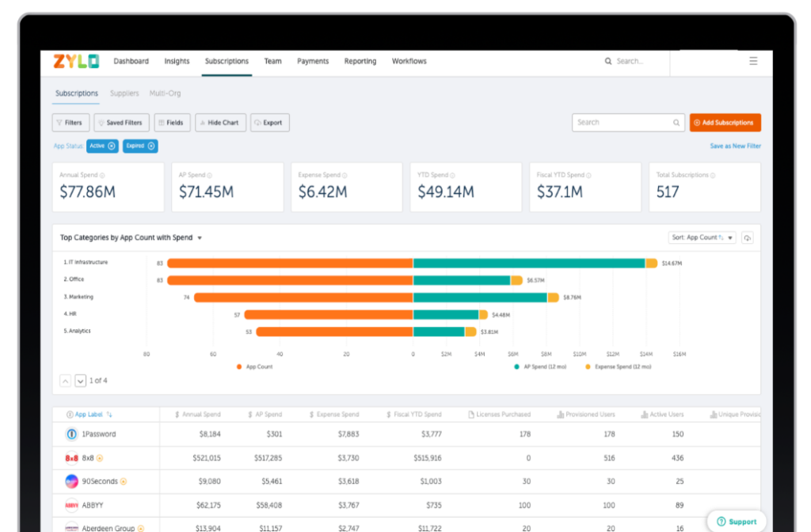Advance chart pagination with down chevron
This screenshot has width=811, height=532.
coord(80,380)
